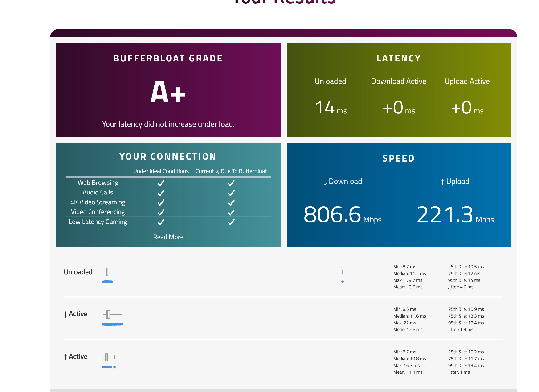Click Low Latency Gaming ideal checkmark
This screenshot has height=392, width=539.
pos(161,222)
